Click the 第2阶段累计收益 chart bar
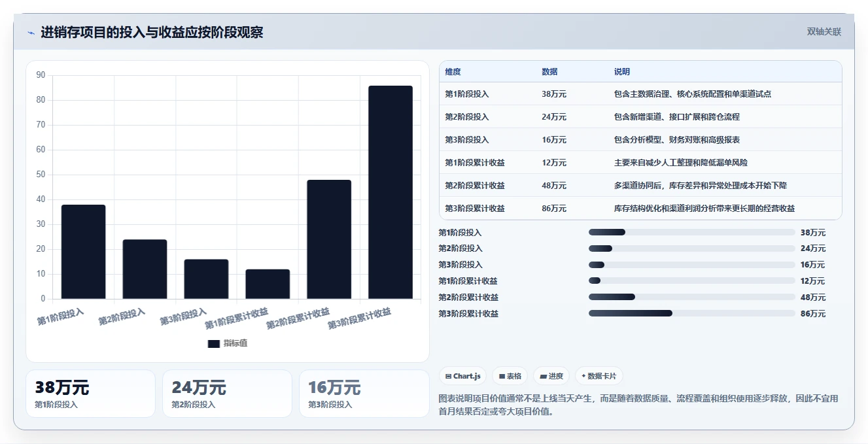The height and width of the screenshot is (444, 868). click(329, 239)
